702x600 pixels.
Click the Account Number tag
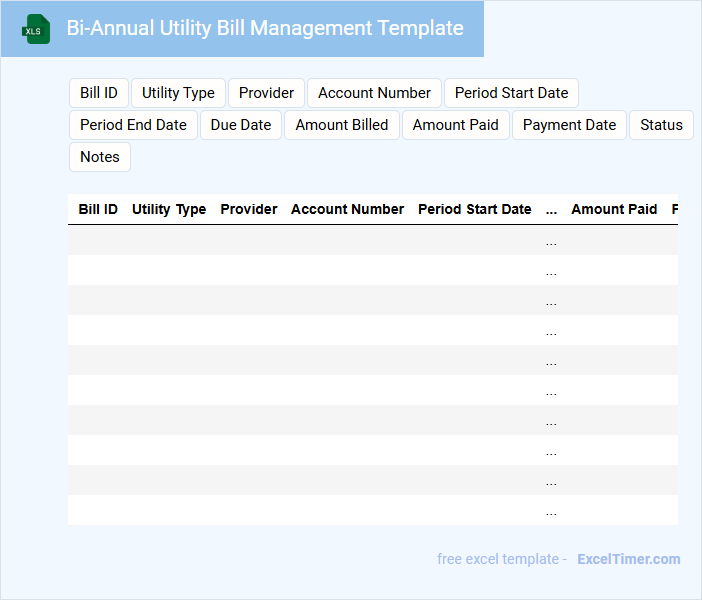[x=374, y=93]
